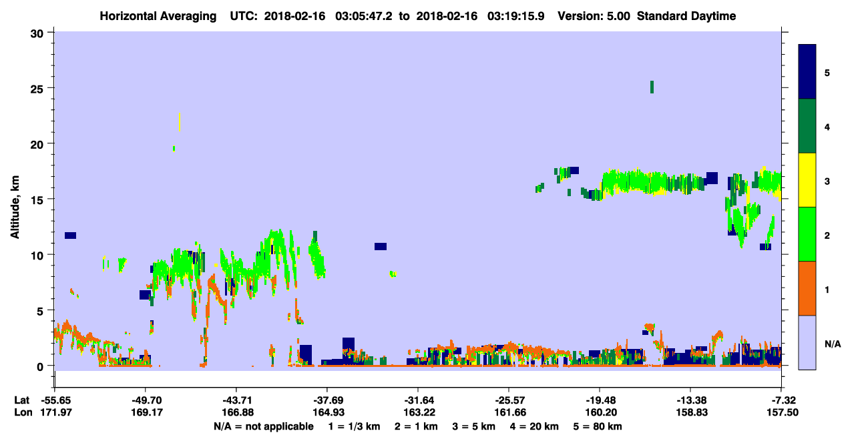Click the color bar label '4'

click(827, 126)
